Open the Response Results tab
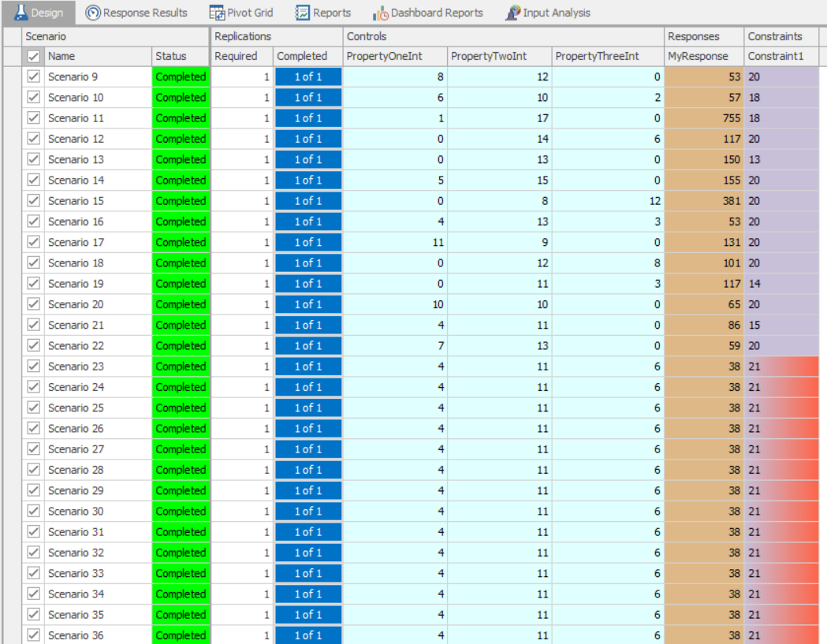This screenshot has width=827, height=644. (136, 13)
